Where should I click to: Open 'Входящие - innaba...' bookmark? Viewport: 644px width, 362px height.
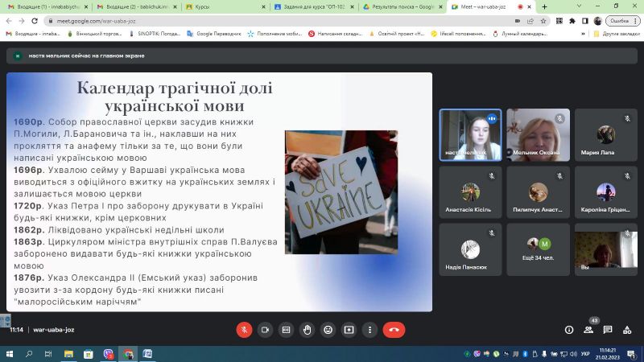(x=33, y=34)
